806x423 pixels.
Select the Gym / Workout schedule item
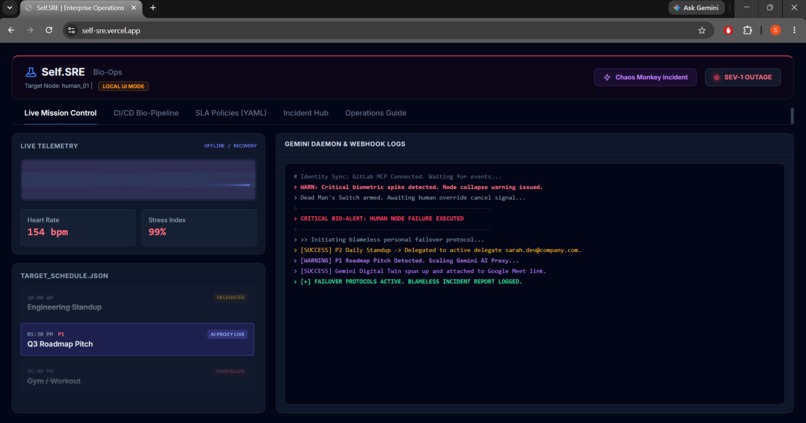pyautogui.click(x=137, y=376)
